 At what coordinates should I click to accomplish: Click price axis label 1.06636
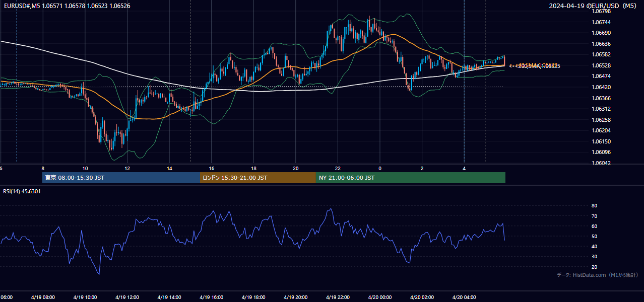(x=601, y=44)
